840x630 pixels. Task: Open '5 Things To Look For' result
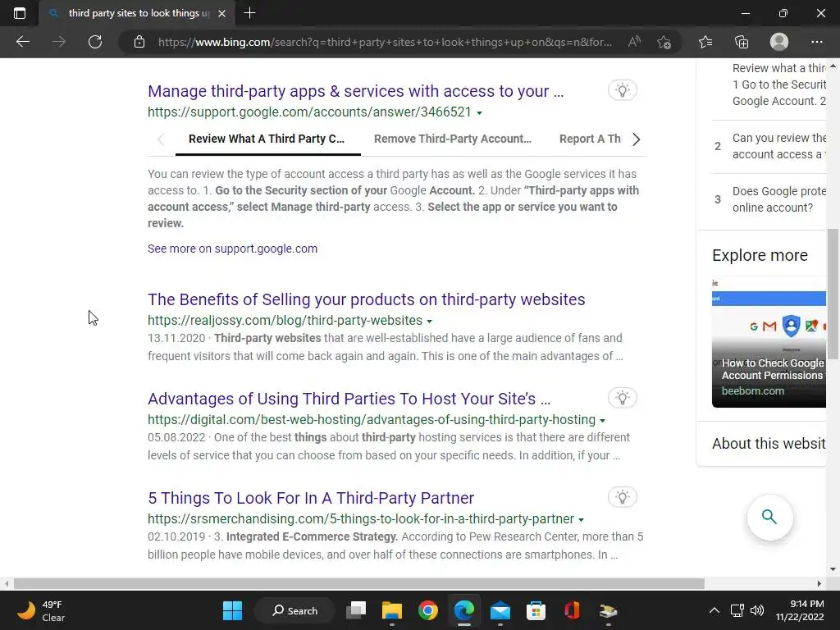click(311, 498)
